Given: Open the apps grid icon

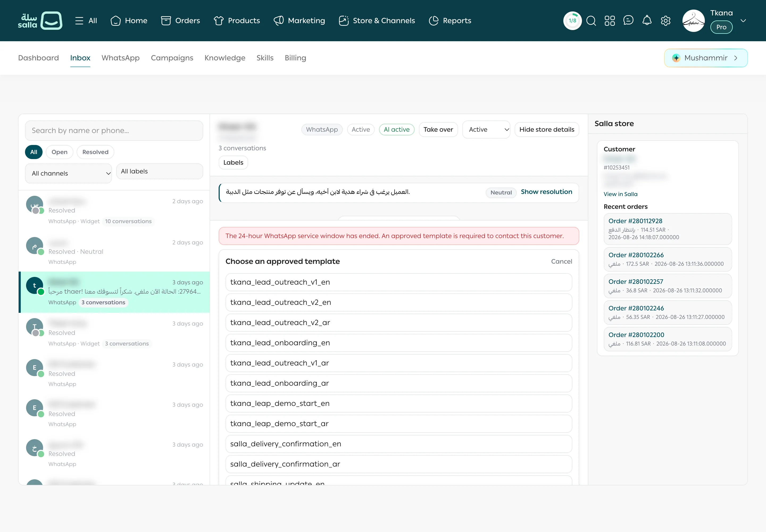Looking at the screenshot, I should point(610,21).
